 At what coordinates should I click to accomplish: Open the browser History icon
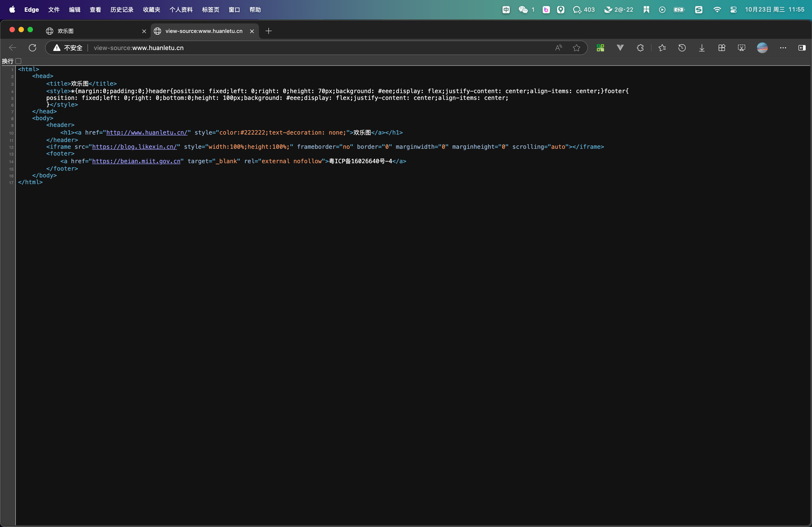point(682,48)
